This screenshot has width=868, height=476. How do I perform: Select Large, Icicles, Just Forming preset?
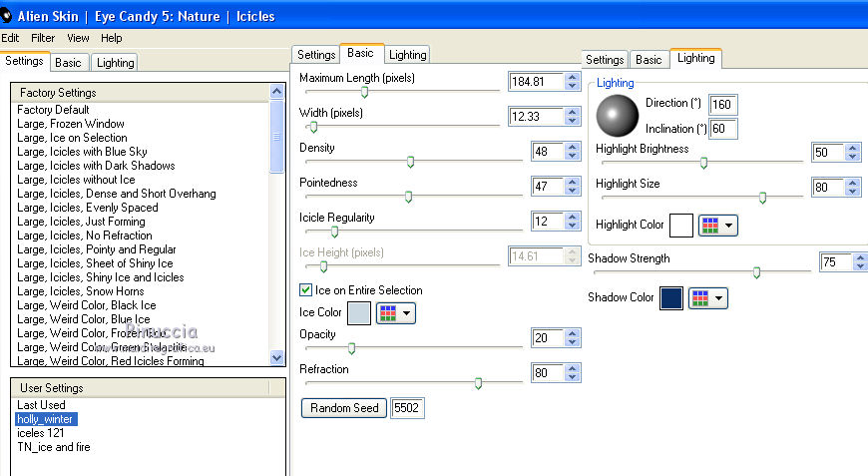coord(81,222)
